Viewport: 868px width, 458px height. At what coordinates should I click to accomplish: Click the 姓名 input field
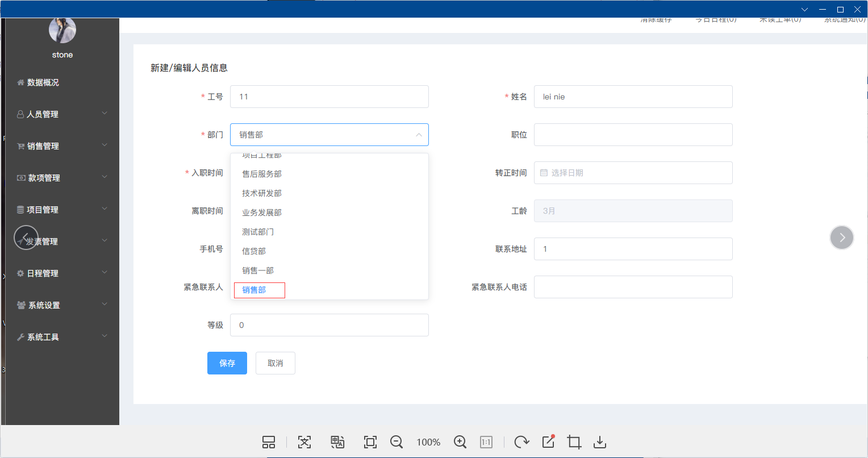point(633,97)
